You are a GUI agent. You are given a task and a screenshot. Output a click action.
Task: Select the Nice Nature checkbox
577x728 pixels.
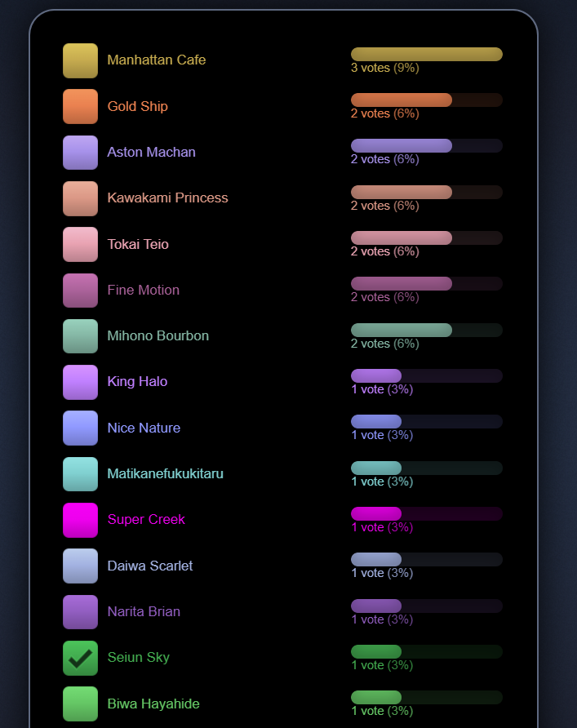coord(80,428)
